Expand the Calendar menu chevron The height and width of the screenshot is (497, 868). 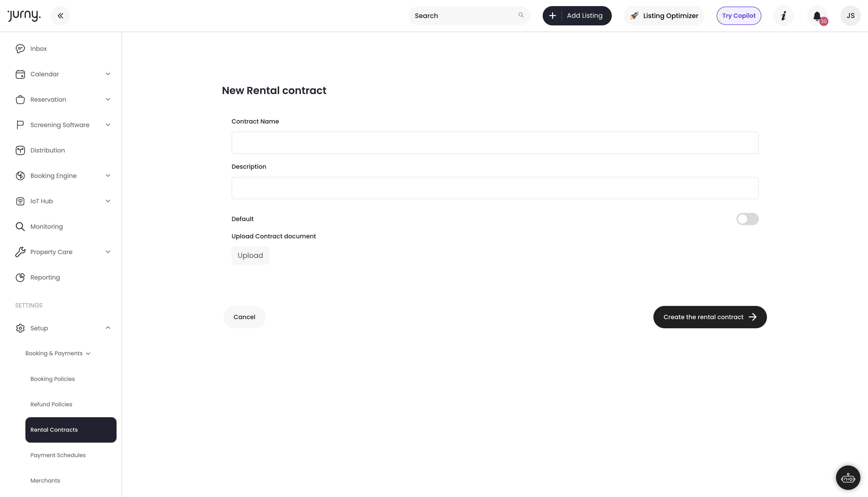108,74
